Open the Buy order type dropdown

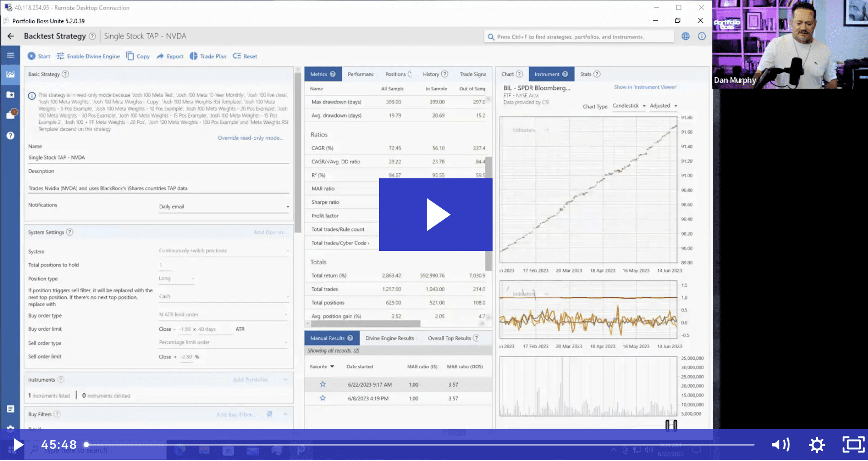point(224,314)
